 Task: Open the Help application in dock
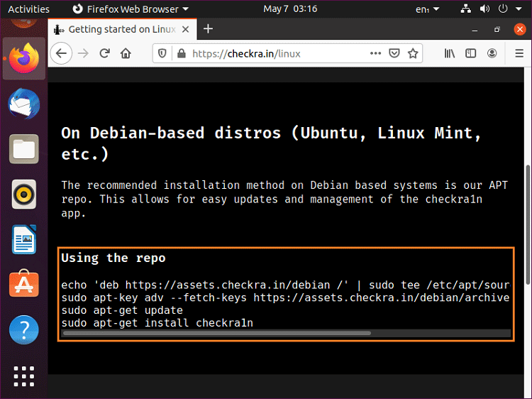click(x=23, y=329)
